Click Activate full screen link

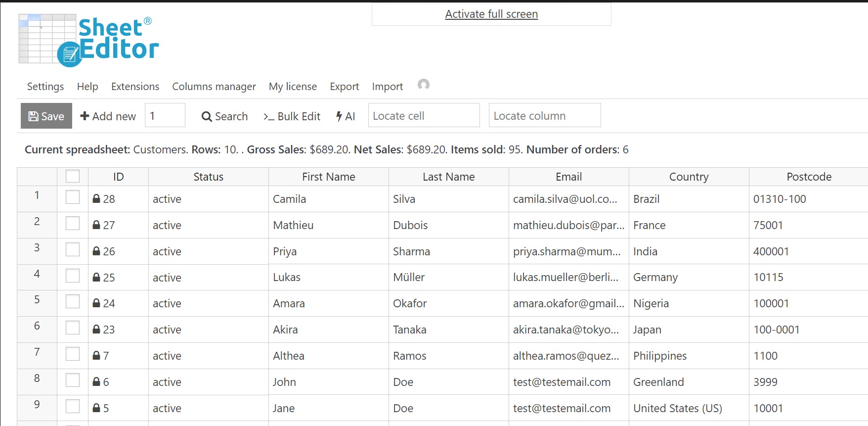[x=491, y=14]
